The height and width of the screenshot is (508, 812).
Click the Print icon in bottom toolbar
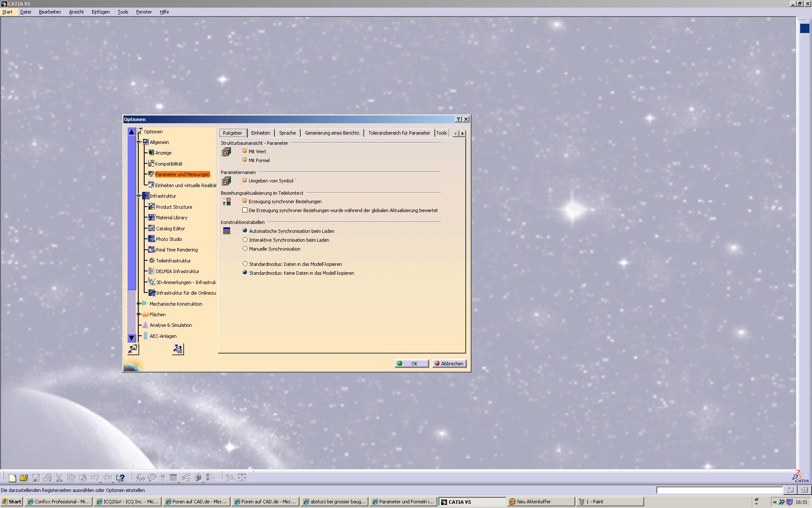[48, 478]
